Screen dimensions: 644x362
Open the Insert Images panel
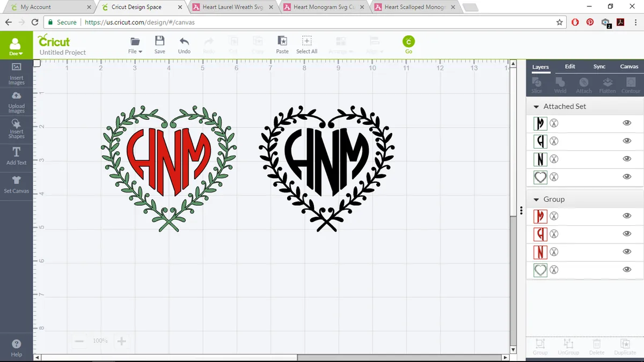[16, 73]
